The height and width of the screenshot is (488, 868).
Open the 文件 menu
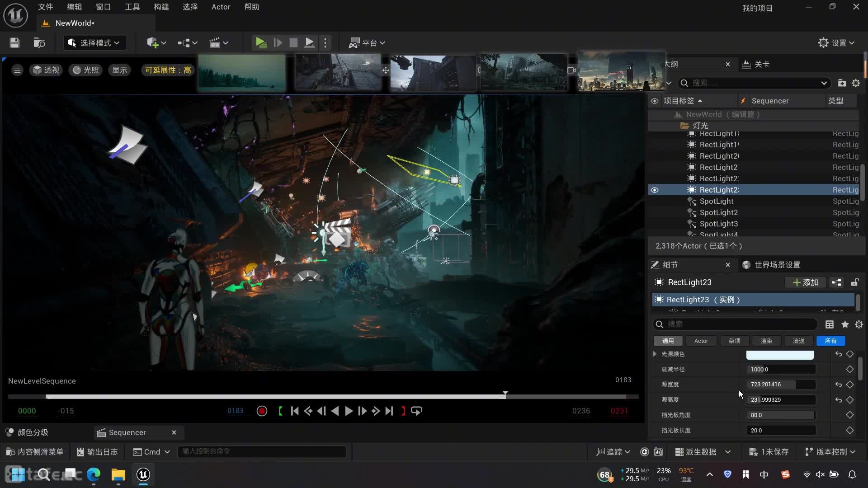point(45,7)
